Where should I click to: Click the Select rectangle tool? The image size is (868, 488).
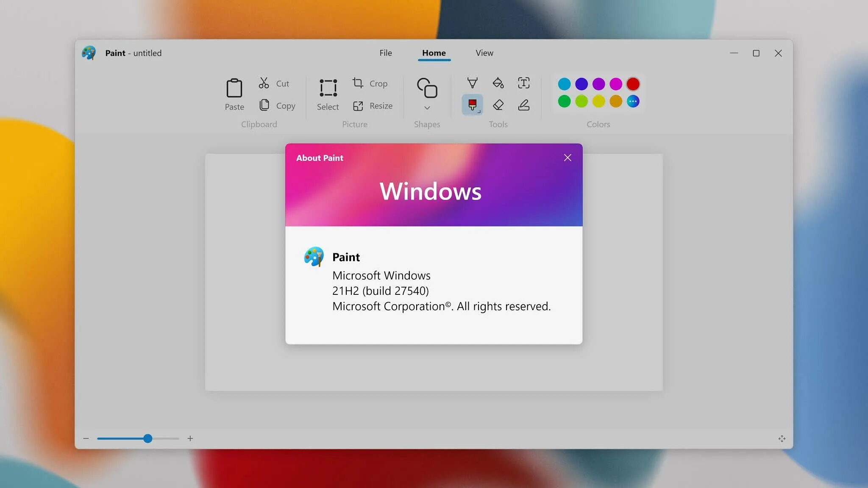click(x=328, y=89)
